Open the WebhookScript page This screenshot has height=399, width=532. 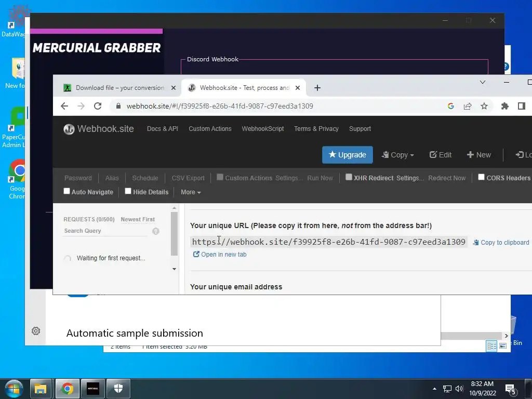(x=263, y=129)
